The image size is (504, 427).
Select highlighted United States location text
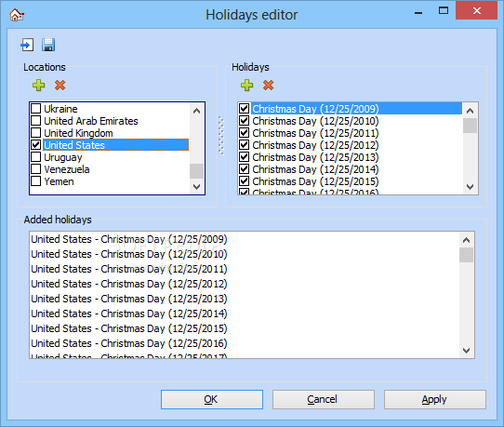(74, 145)
